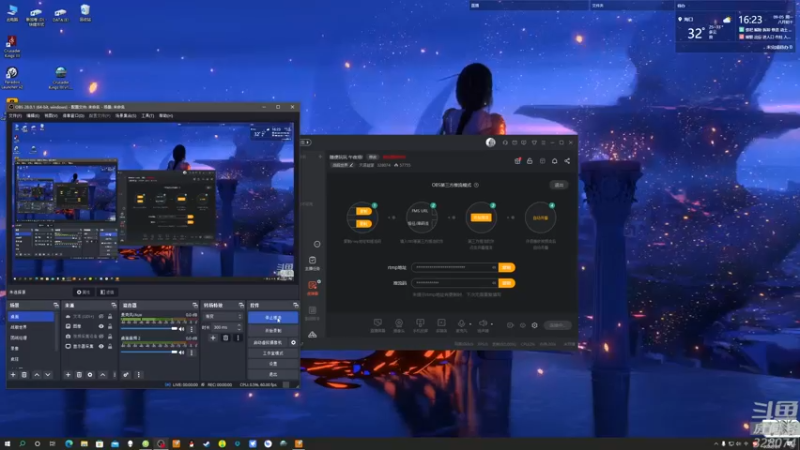
Task: Click help question mark beside OBS mode title
Action: (x=477, y=185)
